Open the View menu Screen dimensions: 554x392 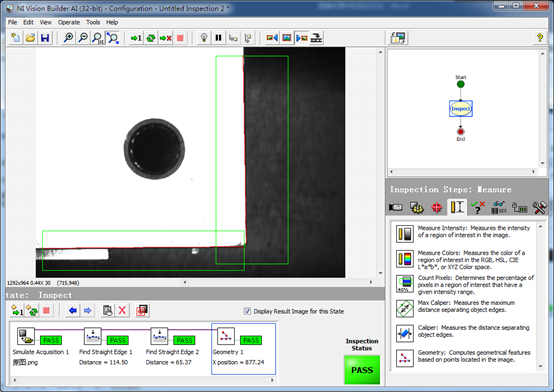click(x=45, y=22)
